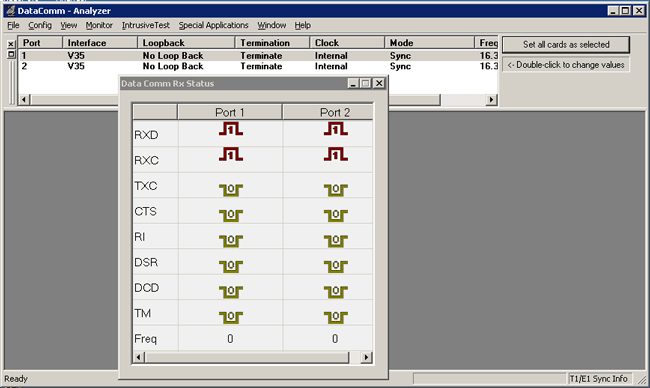Click the DCD low-state icon for Port 2
Screen dimensions: 650x388
pyautogui.click(x=336, y=292)
